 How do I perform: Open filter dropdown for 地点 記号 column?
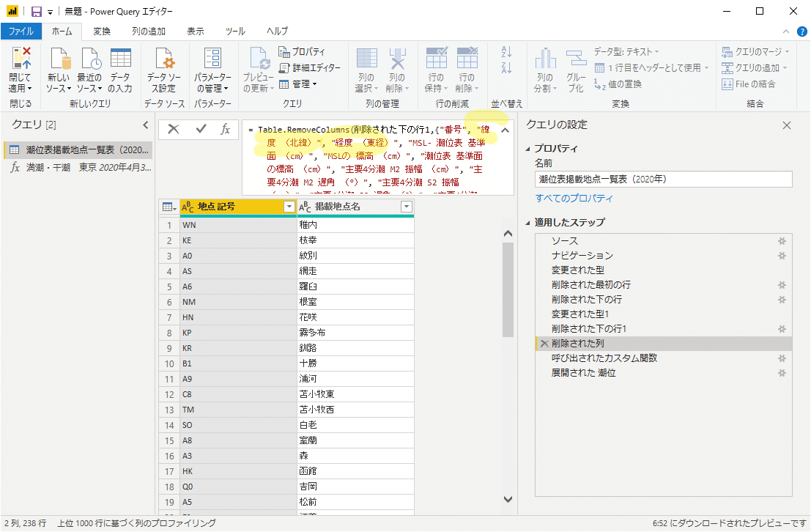[289, 207]
